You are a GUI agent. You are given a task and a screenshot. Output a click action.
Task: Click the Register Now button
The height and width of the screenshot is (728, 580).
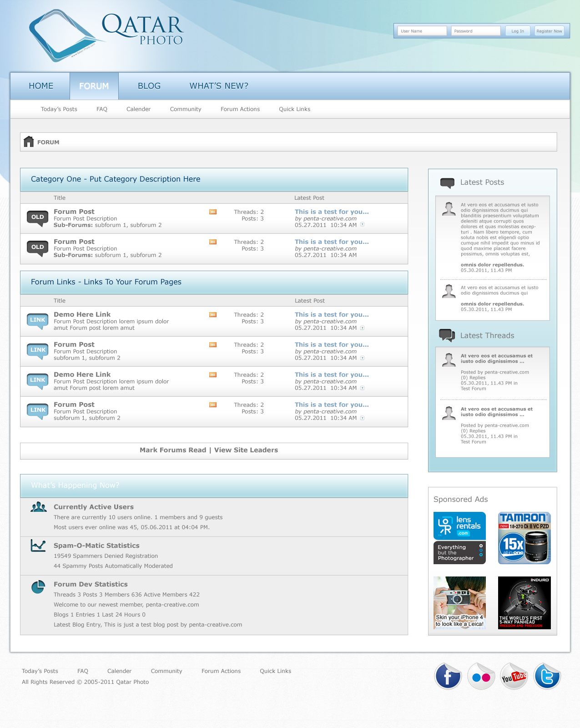click(x=549, y=31)
